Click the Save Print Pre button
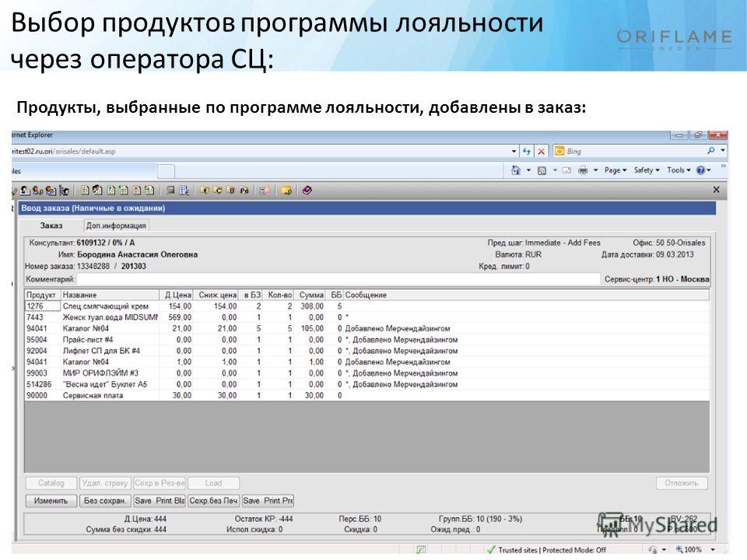The image size is (747, 560). click(x=268, y=500)
